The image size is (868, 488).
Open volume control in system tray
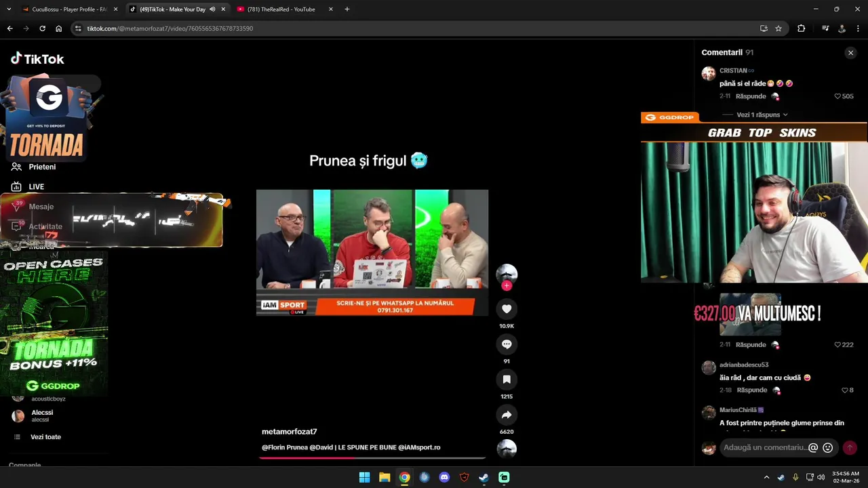(x=821, y=477)
